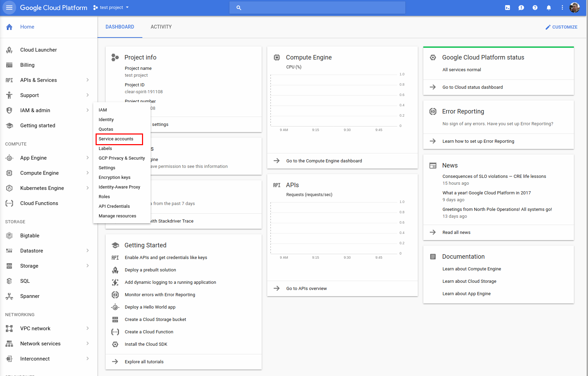The width and height of the screenshot is (588, 376).
Task: Open the three-dot utilities menu
Action: (563, 8)
